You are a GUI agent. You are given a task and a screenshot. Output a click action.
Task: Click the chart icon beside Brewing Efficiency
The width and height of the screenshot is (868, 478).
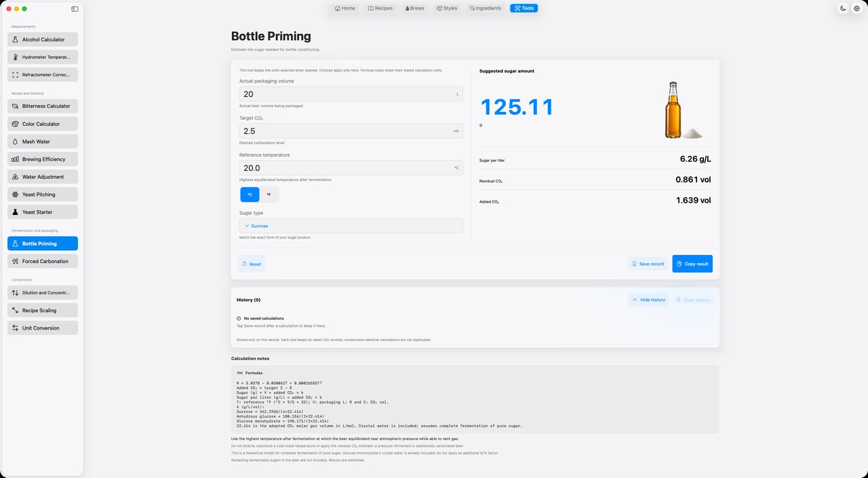coord(16,159)
